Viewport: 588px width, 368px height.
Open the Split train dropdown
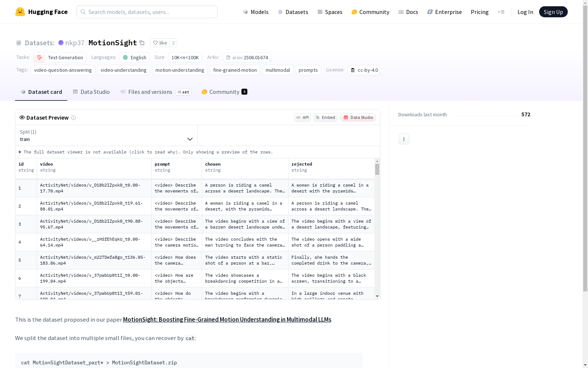coord(107,135)
